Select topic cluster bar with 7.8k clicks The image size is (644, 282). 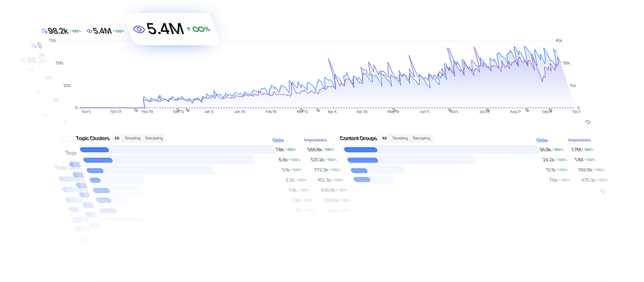pyautogui.click(x=176, y=150)
